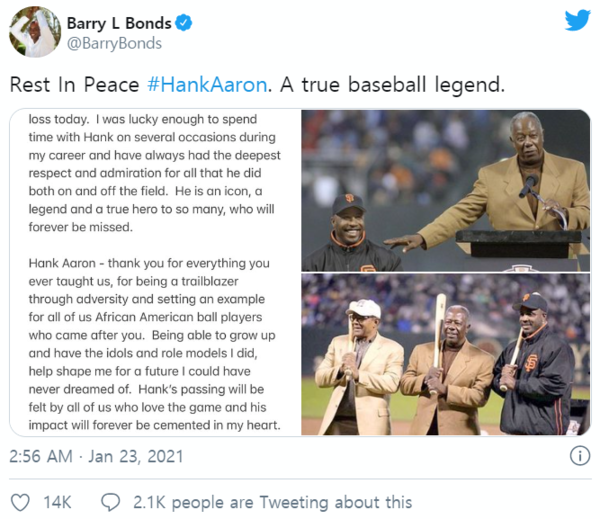Click the Jan 23, 2021 date
600x519 pixels.
[x=136, y=457]
